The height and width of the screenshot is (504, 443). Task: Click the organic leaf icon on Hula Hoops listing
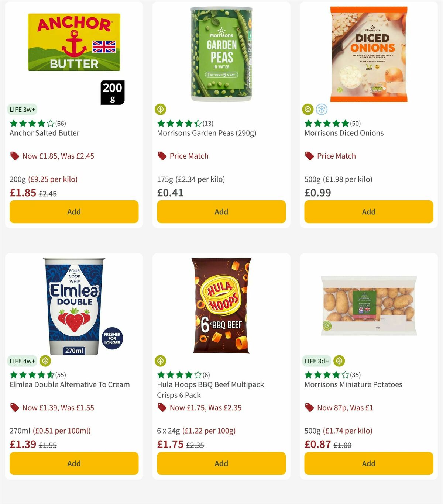pyautogui.click(x=161, y=361)
